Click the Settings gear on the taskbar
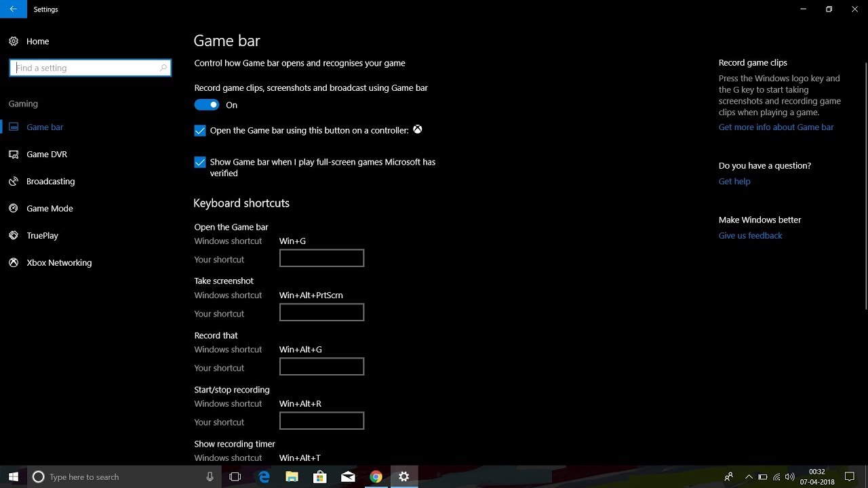The image size is (868, 488). click(403, 476)
